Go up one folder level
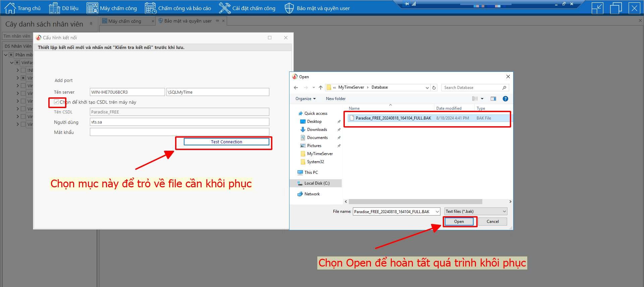 [321, 88]
